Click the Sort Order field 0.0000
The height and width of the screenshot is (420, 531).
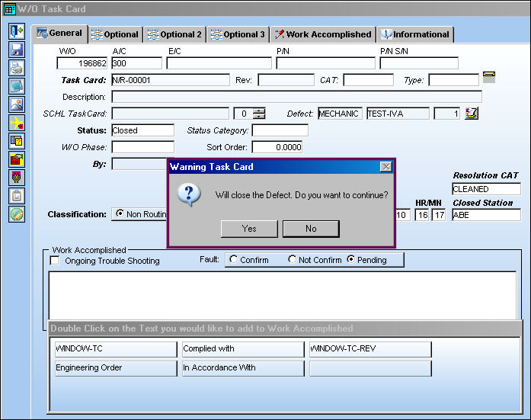pos(277,147)
